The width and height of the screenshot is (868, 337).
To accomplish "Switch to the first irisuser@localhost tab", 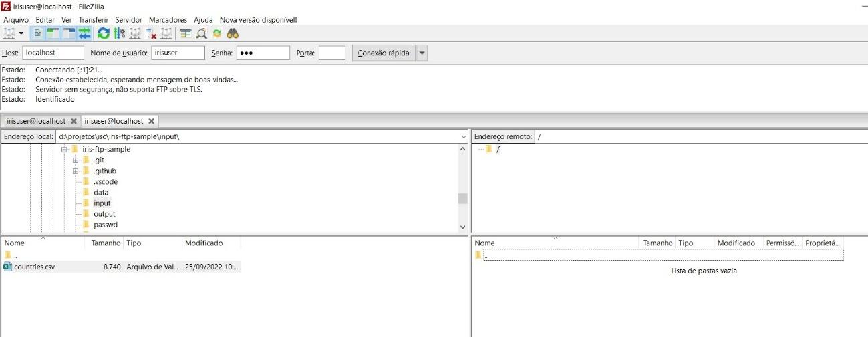I will [x=36, y=121].
